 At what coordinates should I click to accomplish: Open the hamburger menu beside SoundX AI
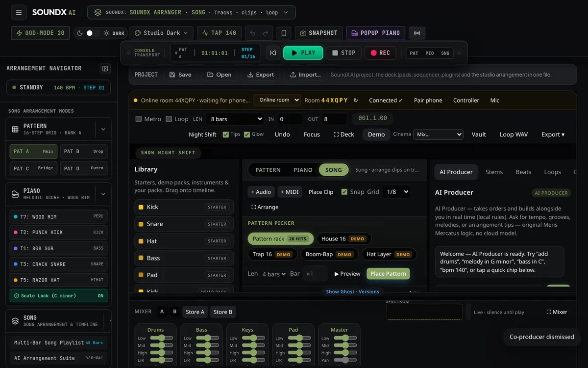pos(19,12)
